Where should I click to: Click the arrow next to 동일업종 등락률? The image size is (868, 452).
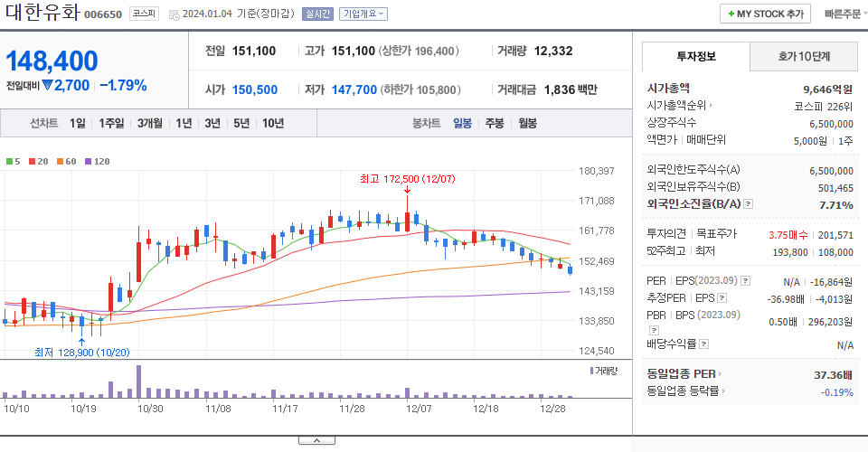coord(723,391)
